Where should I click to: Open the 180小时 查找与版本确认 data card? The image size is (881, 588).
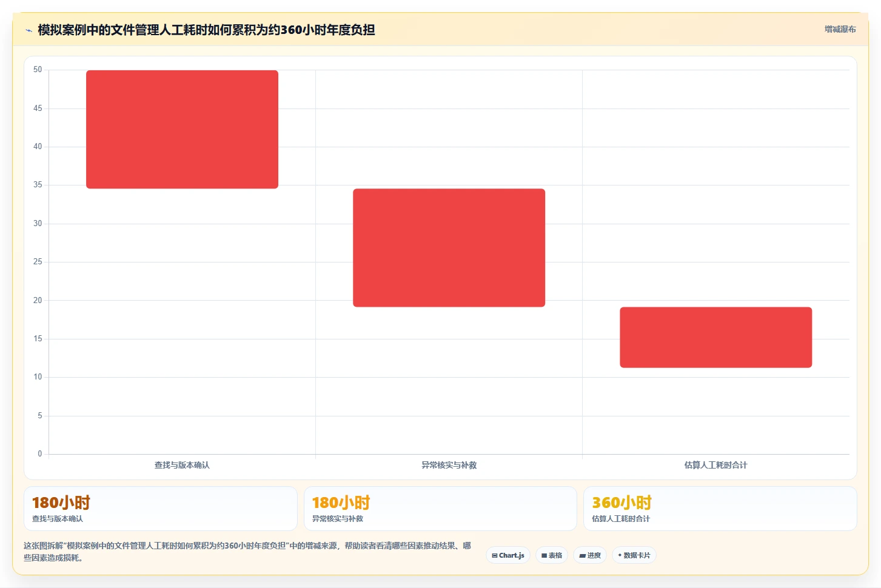pyautogui.click(x=161, y=509)
